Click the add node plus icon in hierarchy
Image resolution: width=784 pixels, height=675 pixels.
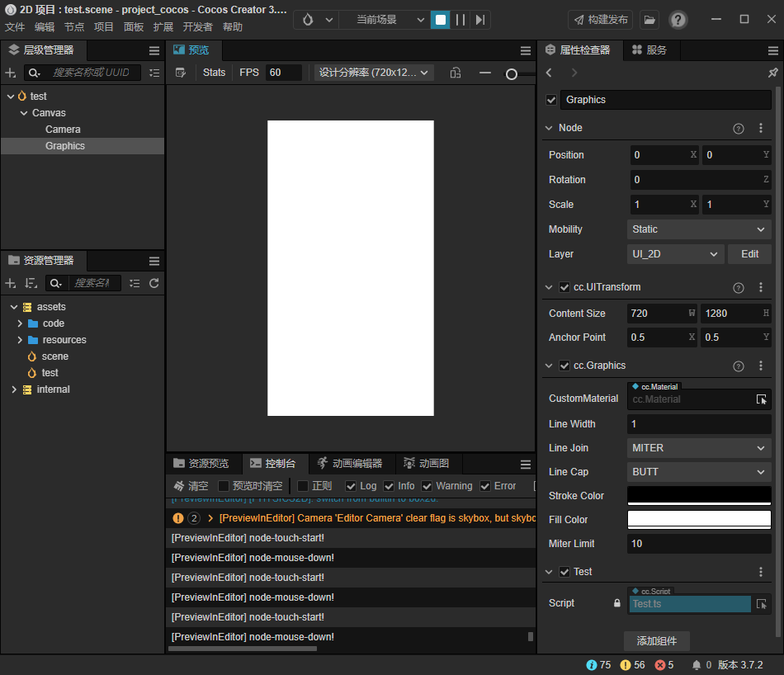click(11, 73)
